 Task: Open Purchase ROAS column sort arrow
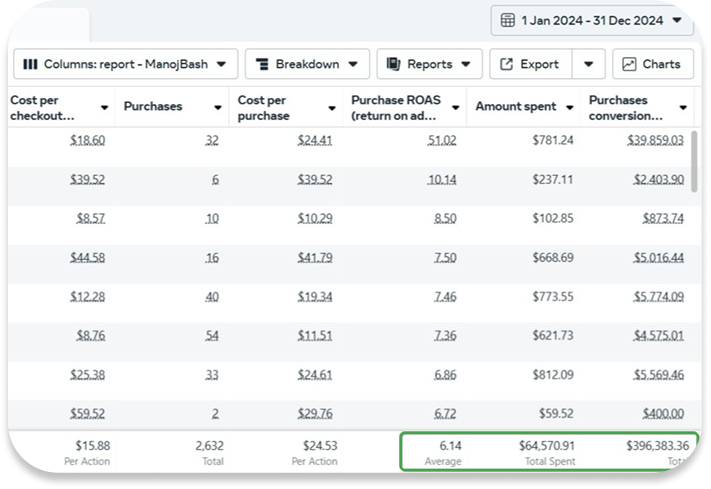pos(454,108)
